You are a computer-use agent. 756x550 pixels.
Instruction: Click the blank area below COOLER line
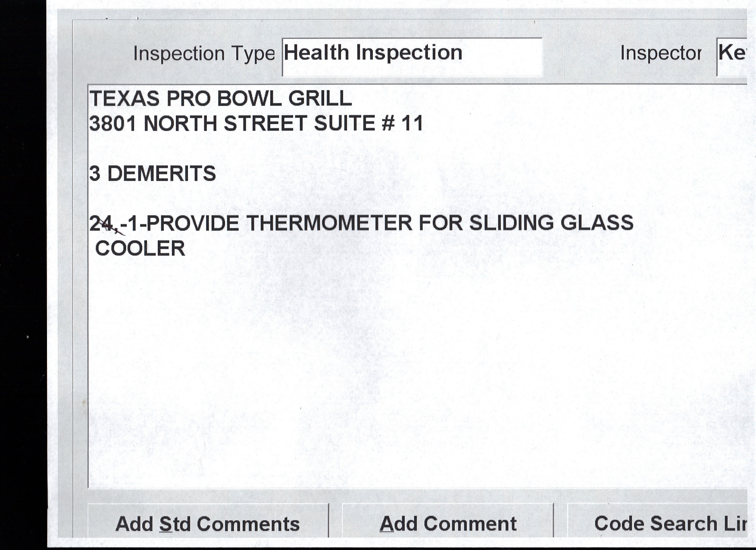388,367
